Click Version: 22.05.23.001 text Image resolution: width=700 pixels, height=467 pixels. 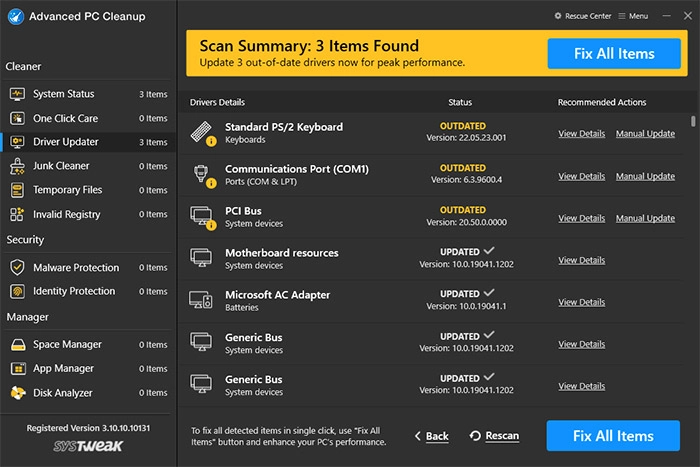466,138
